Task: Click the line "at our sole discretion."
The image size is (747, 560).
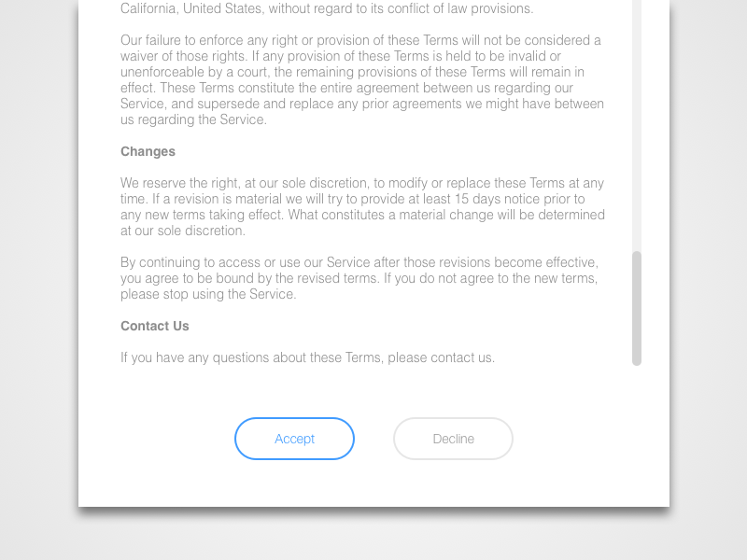Action: tap(183, 231)
